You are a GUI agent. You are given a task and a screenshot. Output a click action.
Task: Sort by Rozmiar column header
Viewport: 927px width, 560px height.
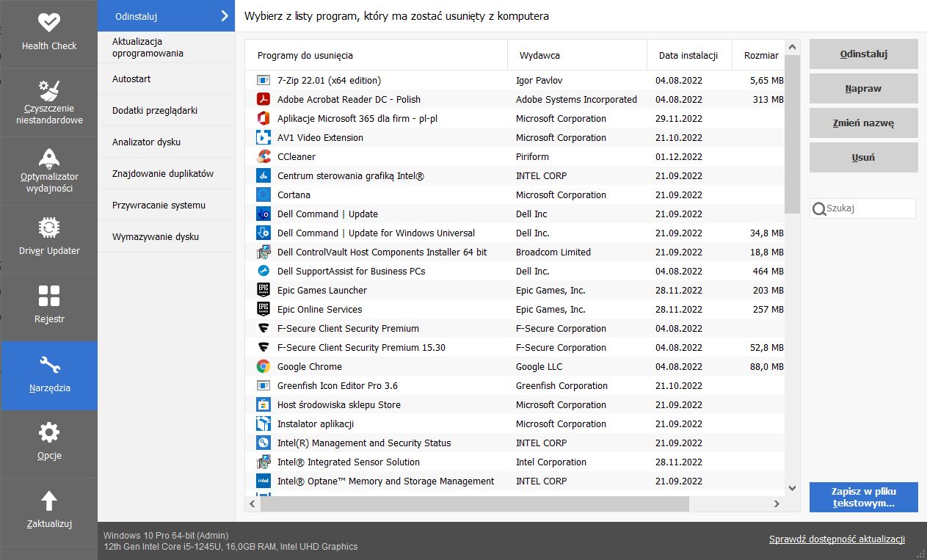[758, 55]
